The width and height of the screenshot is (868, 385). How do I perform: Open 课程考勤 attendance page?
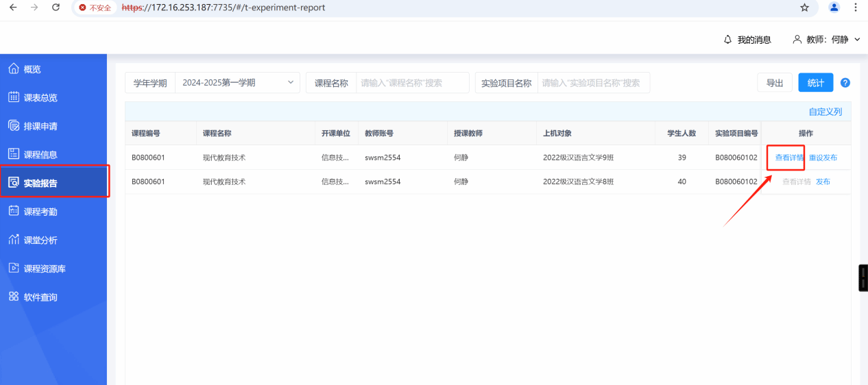point(40,212)
